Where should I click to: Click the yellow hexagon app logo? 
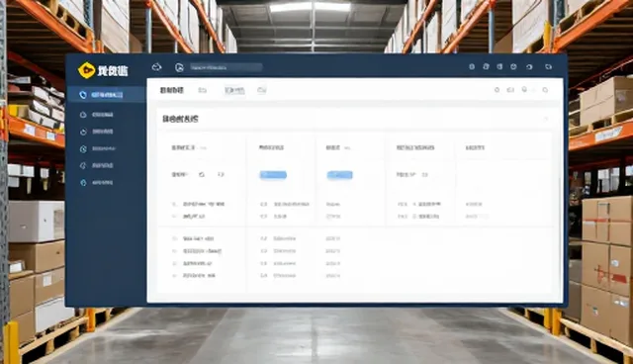click(x=86, y=70)
